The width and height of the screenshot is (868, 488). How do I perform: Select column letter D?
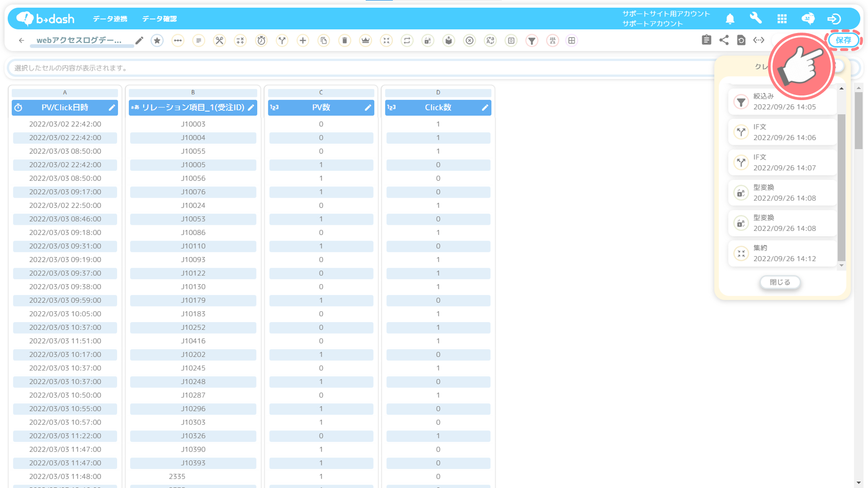tap(438, 92)
